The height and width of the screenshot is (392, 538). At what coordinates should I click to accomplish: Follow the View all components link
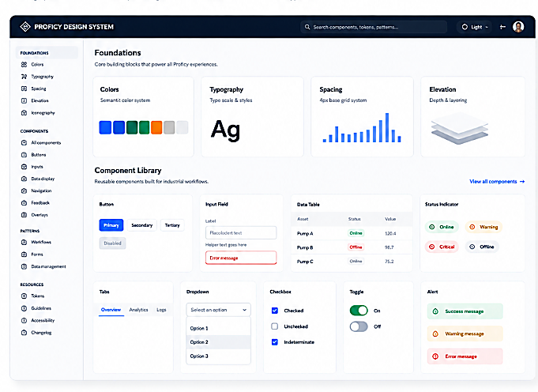pos(497,182)
